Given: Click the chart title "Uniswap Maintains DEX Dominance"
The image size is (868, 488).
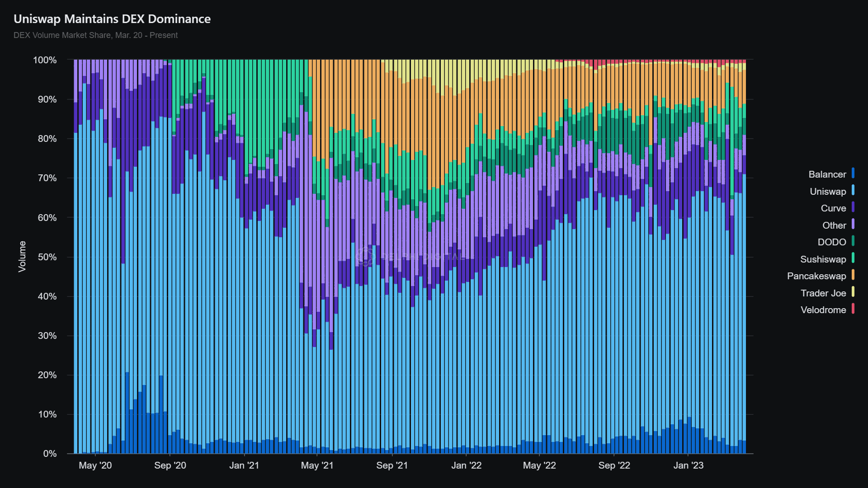Looking at the screenshot, I should pos(112,19).
